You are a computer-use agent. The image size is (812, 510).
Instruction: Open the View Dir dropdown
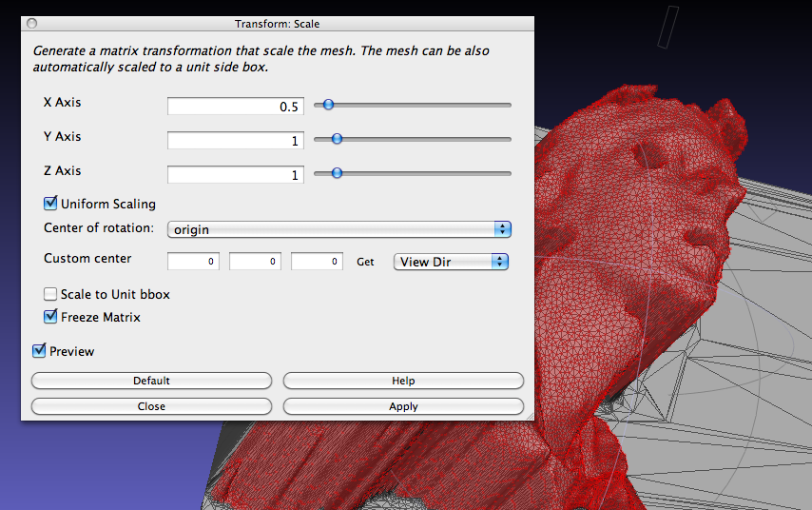point(451,262)
